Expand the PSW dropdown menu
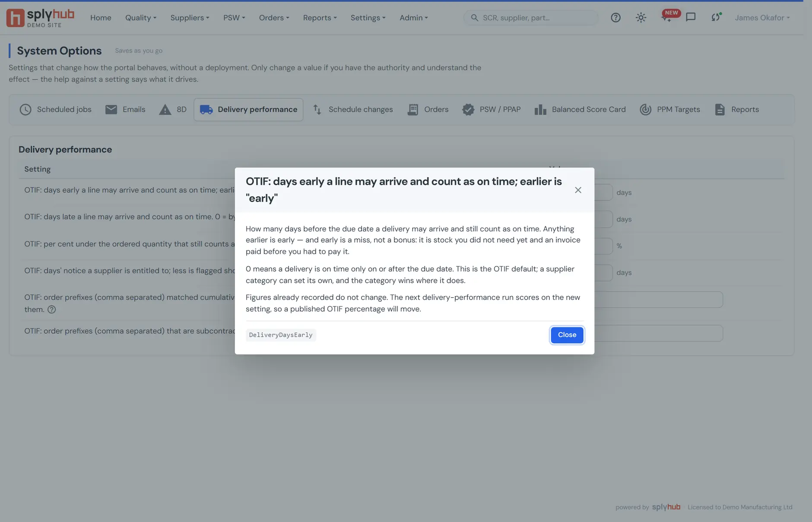812x522 pixels. point(234,18)
